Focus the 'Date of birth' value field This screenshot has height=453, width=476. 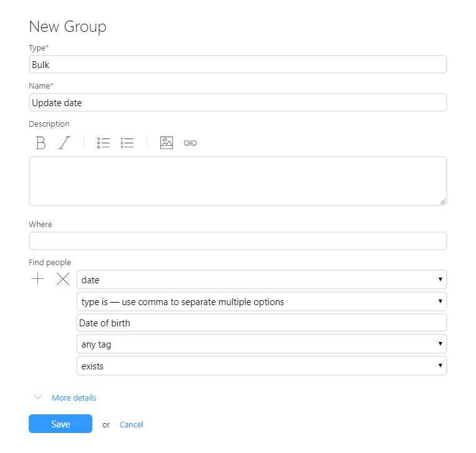[261, 323]
